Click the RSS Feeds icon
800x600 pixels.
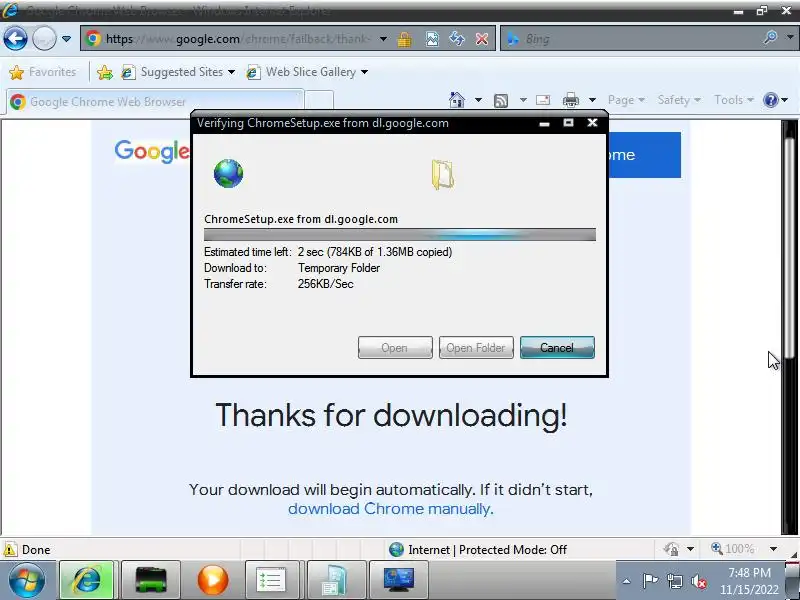(x=501, y=101)
